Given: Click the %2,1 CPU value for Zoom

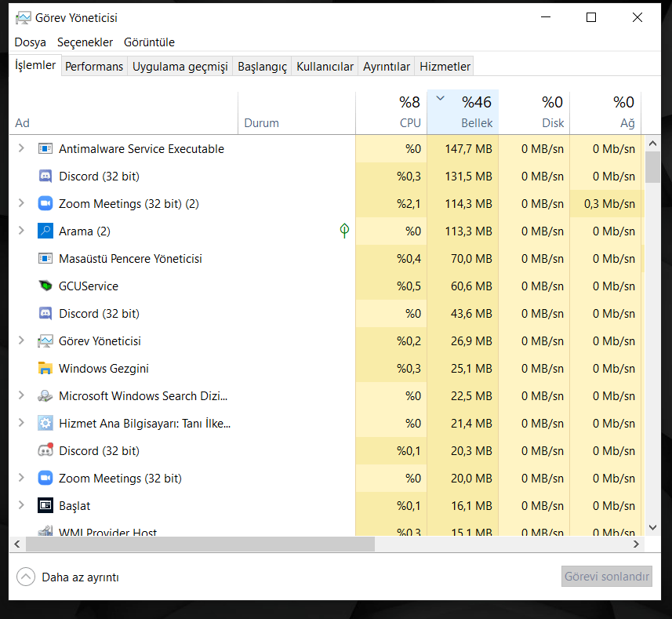Looking at the screenshot, I should click(409, 204).
